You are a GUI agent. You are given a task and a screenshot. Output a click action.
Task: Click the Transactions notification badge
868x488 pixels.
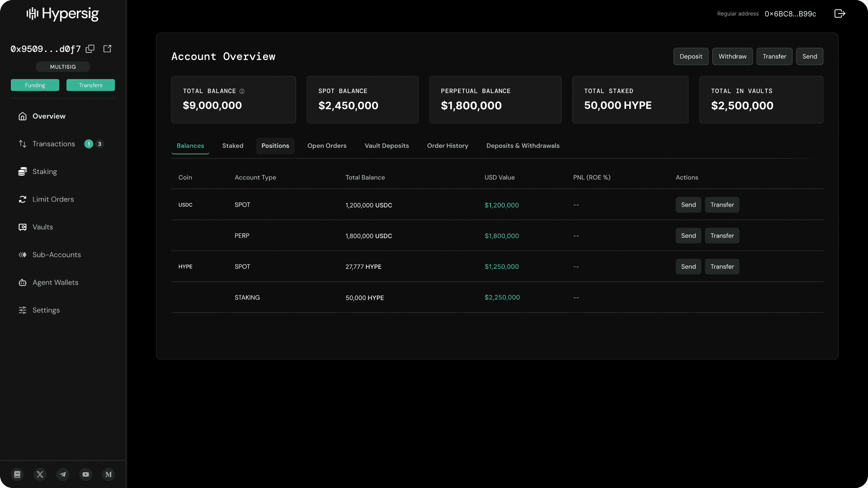(x=89, y=144)
